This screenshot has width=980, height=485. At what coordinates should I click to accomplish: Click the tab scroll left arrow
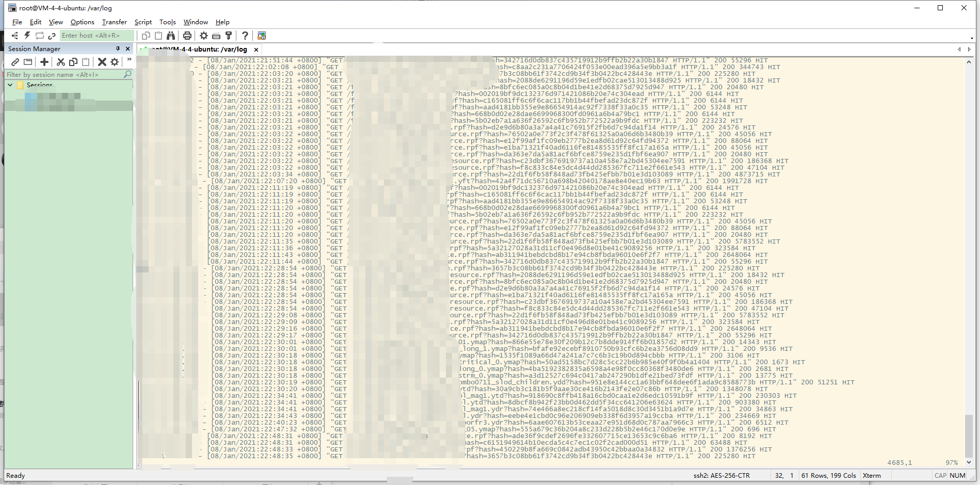959,49
